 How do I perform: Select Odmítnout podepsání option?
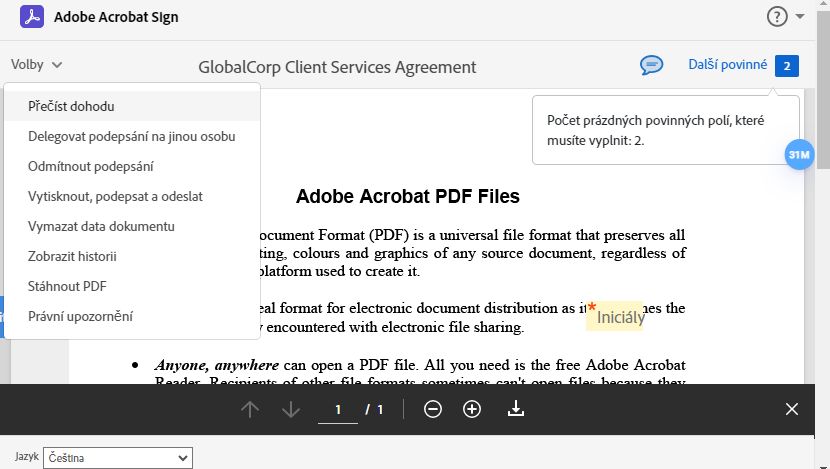pyautogui.click(x=132, y=167)
